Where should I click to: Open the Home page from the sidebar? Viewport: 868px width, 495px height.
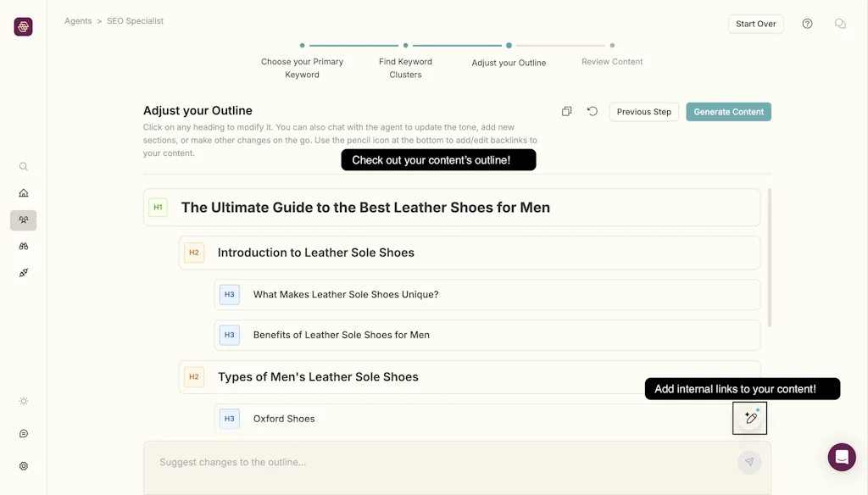[24, 193]
